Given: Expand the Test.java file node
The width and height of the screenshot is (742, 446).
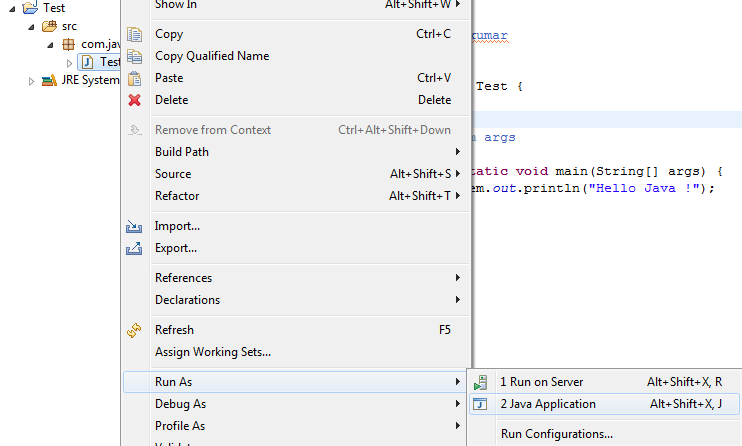Looking at the screenshot, I should pyautogui.click(x=70, y=63).
